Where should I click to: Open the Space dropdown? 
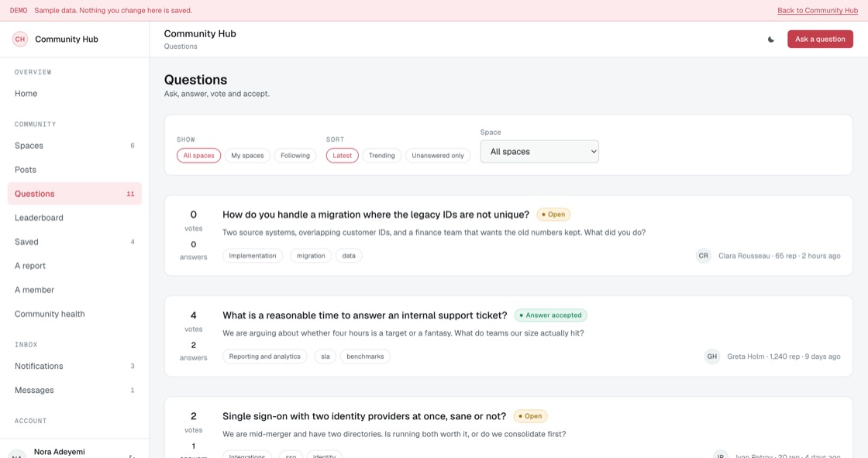pyautogui.click(x=539, y=152)
